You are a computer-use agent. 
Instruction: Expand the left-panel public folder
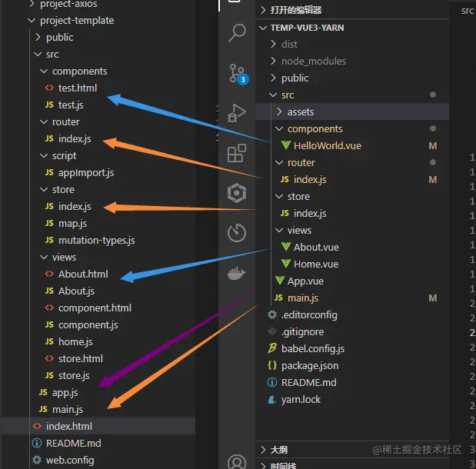38,37
